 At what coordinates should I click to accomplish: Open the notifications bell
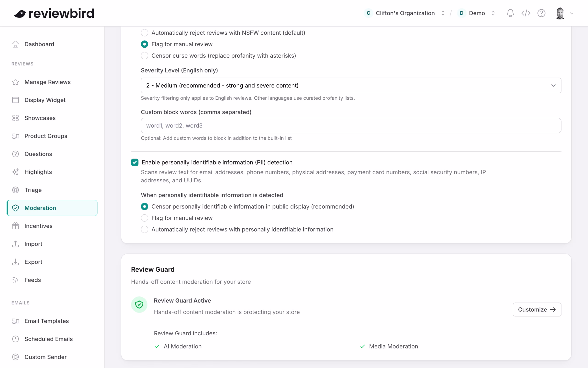510,13
